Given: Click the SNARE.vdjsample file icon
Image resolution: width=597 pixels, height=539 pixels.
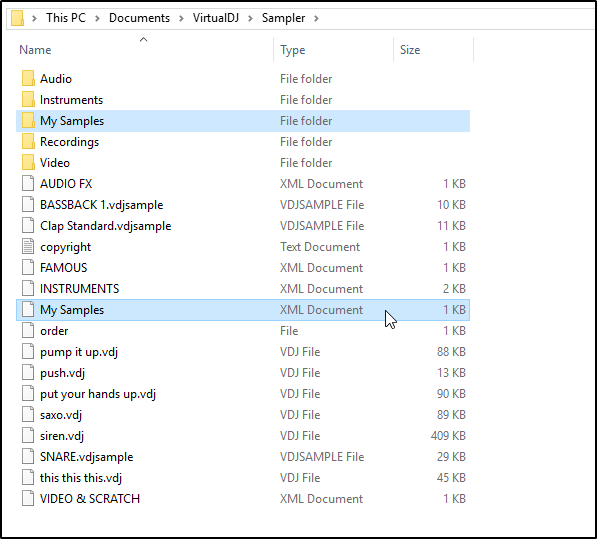Looking at the screenshot, I should 28,456.
